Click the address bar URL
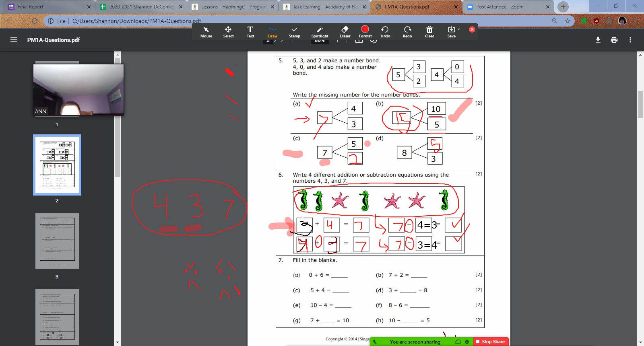 click(x=137, y=21)
